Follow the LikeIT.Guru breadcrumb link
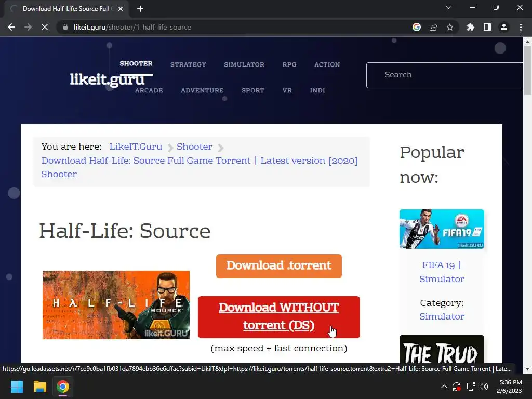The image size is (532, 399). click(x=136, y=147)
